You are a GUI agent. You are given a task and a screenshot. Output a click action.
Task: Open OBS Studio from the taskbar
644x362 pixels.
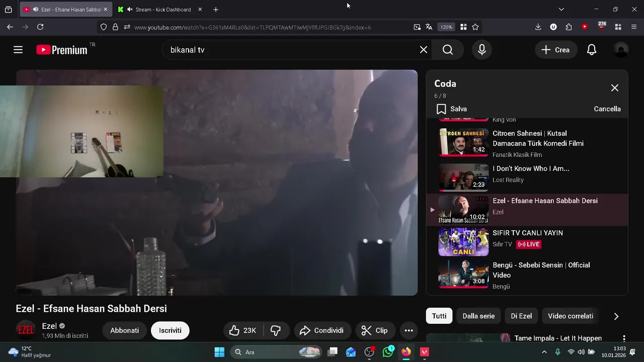click(x=370, y=352)
